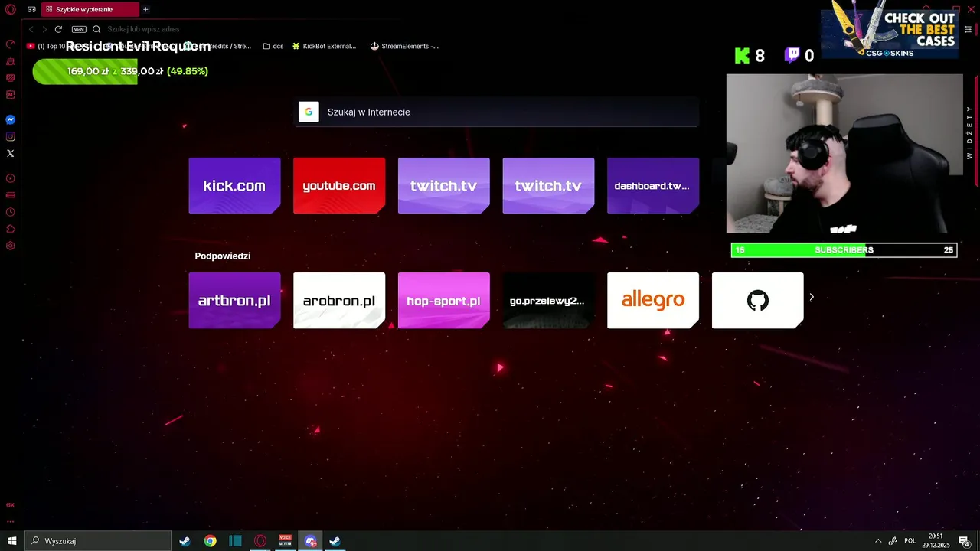Open the go.przelewy2... suggestion tile
Image resolution: width=980 pixels, height=551 pixels.
[x=548, y=301]
